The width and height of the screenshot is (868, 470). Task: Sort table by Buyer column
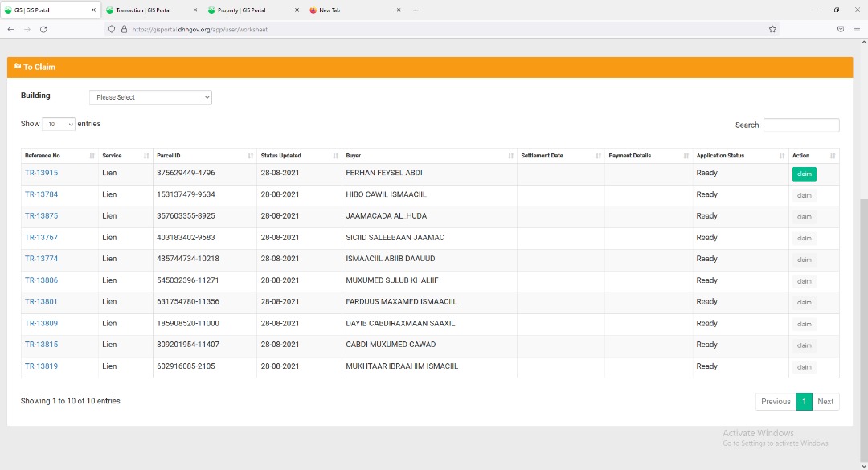tap(429, 156)
